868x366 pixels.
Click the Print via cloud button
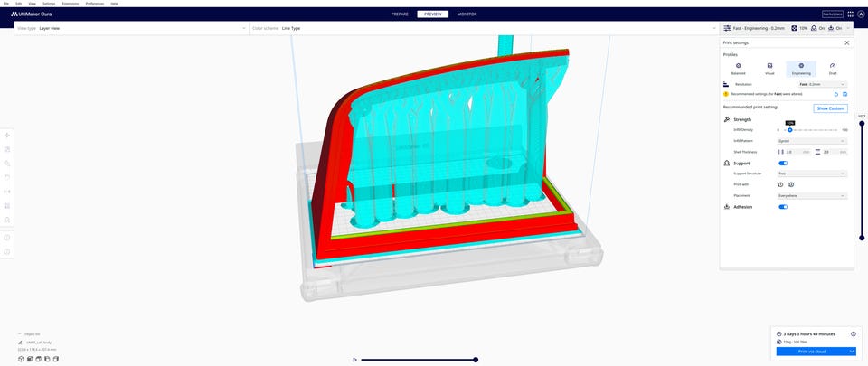[811, 352]
